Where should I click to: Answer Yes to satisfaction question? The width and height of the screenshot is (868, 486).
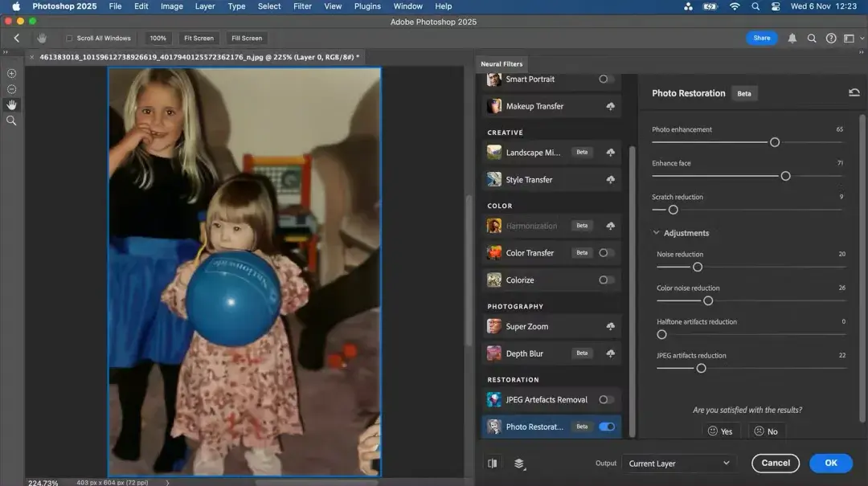(x=719, y=431)
